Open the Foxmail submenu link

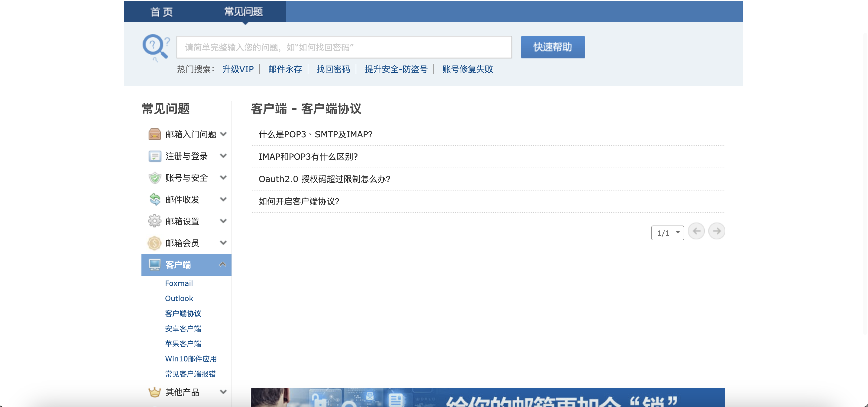tap(179, 284)
